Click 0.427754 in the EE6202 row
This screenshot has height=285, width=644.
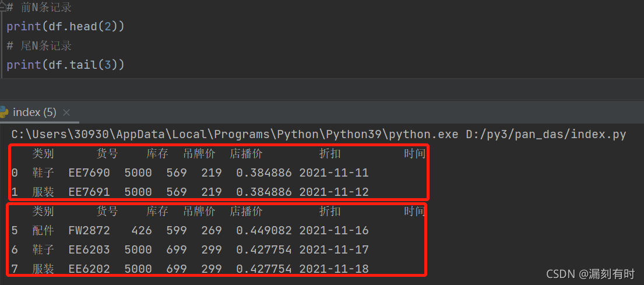tap(263, 269)
